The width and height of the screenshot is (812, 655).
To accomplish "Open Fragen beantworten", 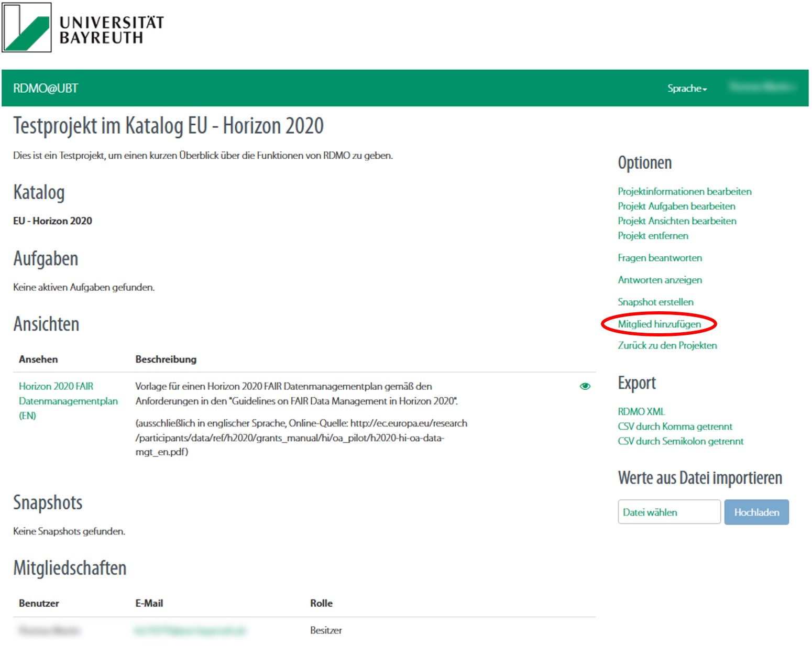I will pyautogui.click(x=660, y=257).
